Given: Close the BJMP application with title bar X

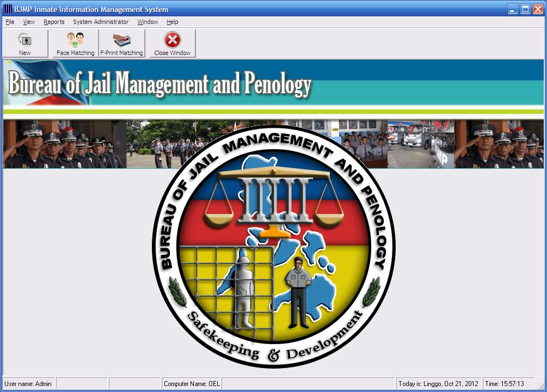Looking at the screenshot, I should (x=538, y=9).
